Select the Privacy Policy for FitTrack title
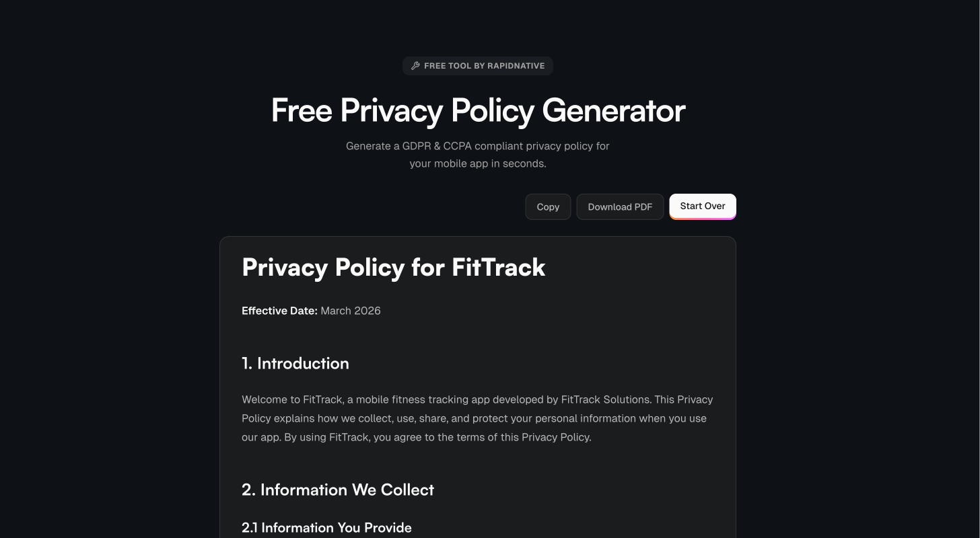980x538 pixels. point(393,267)
